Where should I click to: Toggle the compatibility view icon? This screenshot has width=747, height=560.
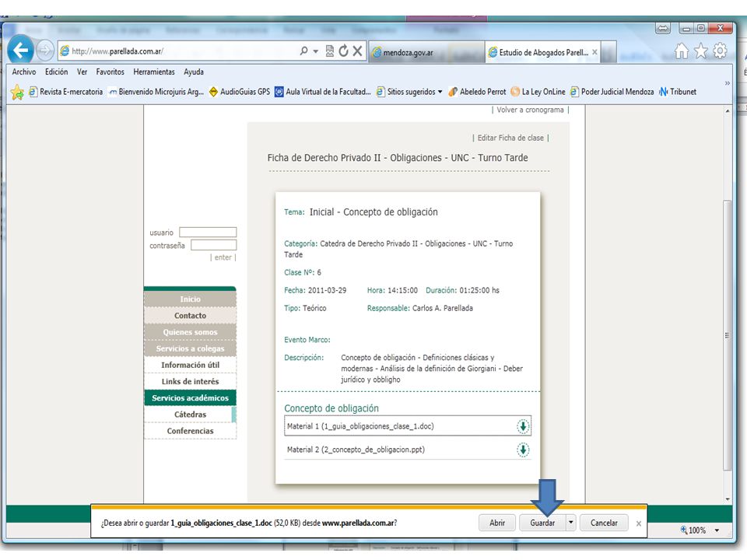[330, 51]
